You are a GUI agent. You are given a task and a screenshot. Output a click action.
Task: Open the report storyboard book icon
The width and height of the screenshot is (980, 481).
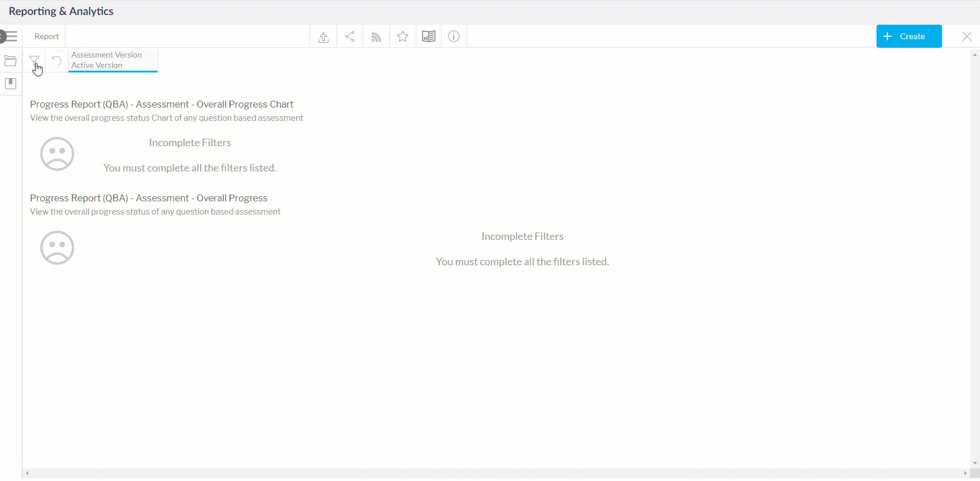[428, 37]
